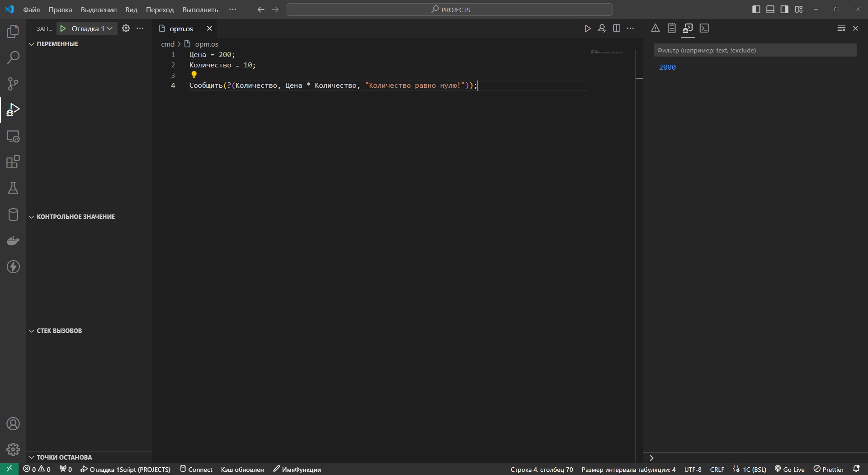This screenshot has width=868, height=475.
Task: Open the Database cylinder view
Action: 13,214
